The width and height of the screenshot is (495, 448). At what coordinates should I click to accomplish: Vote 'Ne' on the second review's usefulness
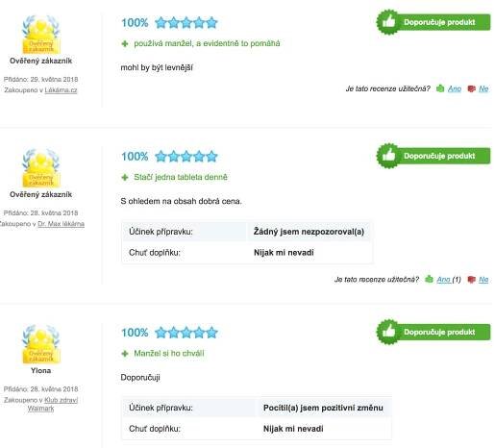[483, 280]
